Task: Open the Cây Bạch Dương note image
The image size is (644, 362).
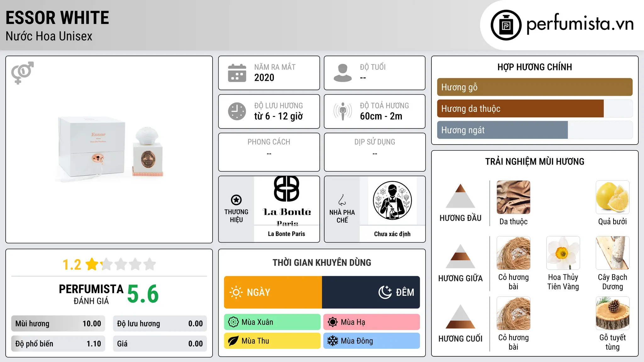Action: (613, 253)
